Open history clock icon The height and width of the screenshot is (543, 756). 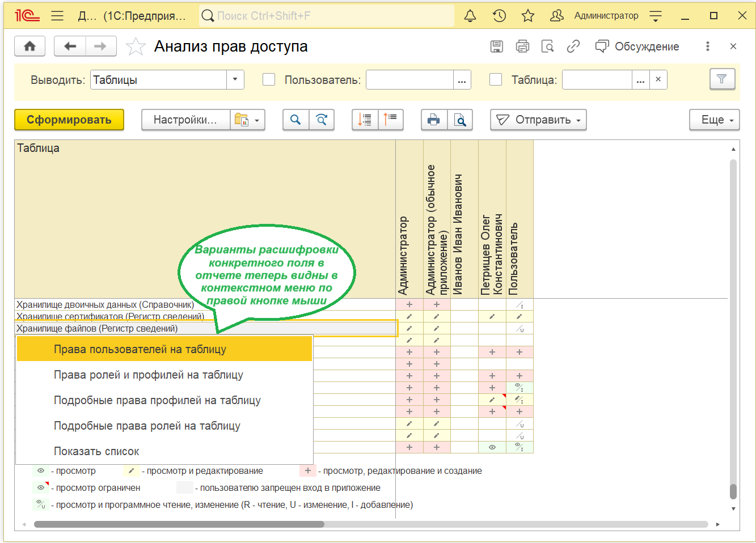499,16
